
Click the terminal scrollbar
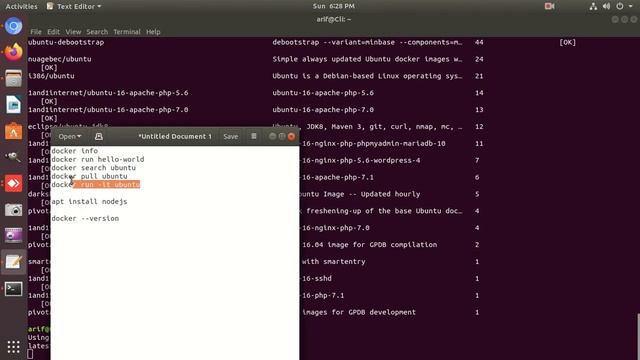coord(638,336)
